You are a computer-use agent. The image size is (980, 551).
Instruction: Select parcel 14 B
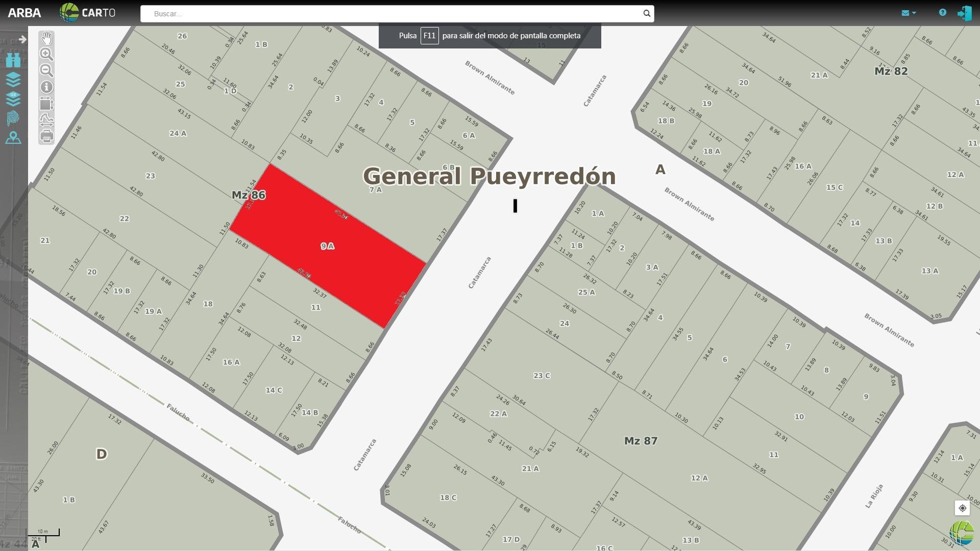[x=310, y=413]
